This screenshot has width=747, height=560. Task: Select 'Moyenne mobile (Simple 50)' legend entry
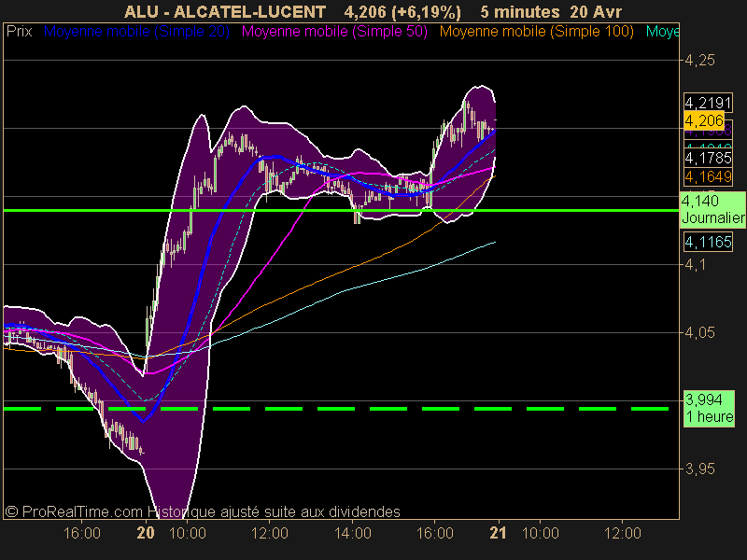click(334, 32)
